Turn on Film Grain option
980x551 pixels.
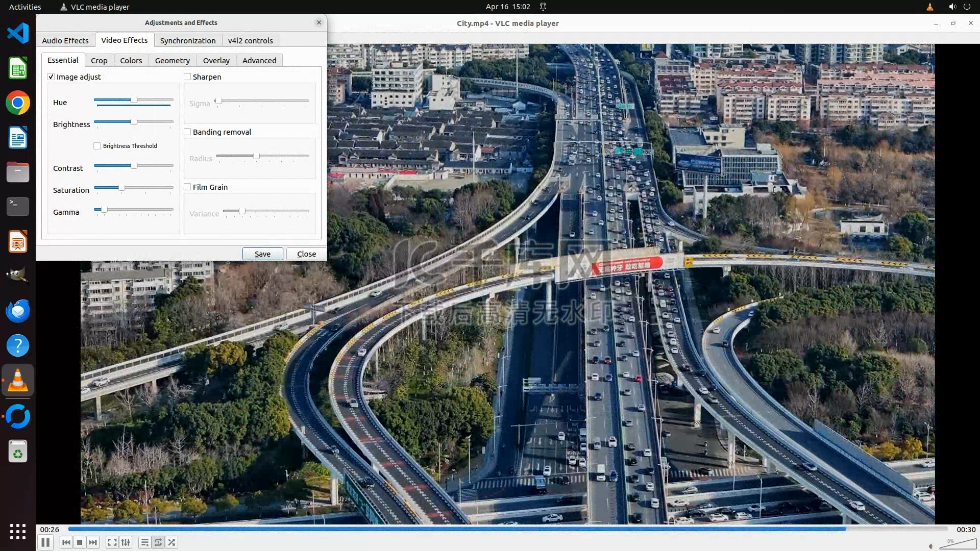click(187, 187)
